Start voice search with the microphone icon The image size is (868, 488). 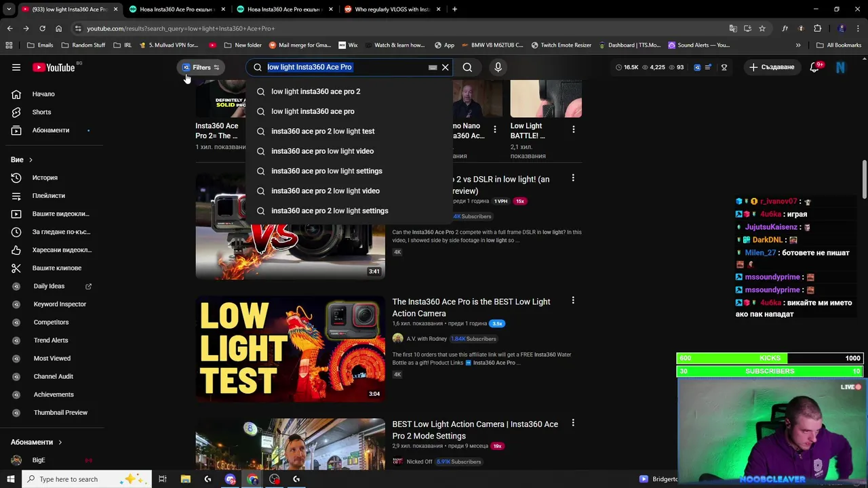[498, 67]
